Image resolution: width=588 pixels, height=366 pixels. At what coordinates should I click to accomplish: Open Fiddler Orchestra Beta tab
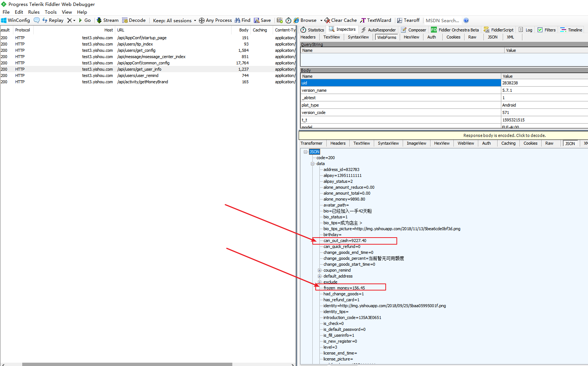click(455, 30)
